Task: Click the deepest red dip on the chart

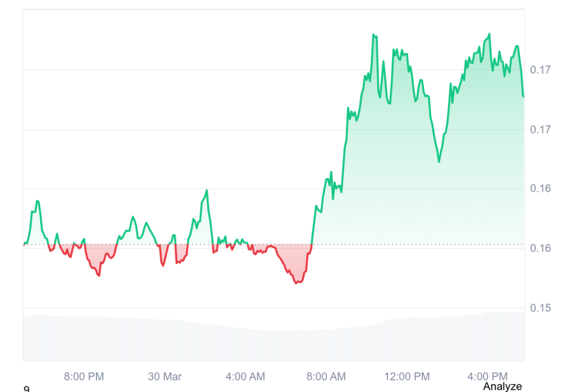Action: point(297,282)
